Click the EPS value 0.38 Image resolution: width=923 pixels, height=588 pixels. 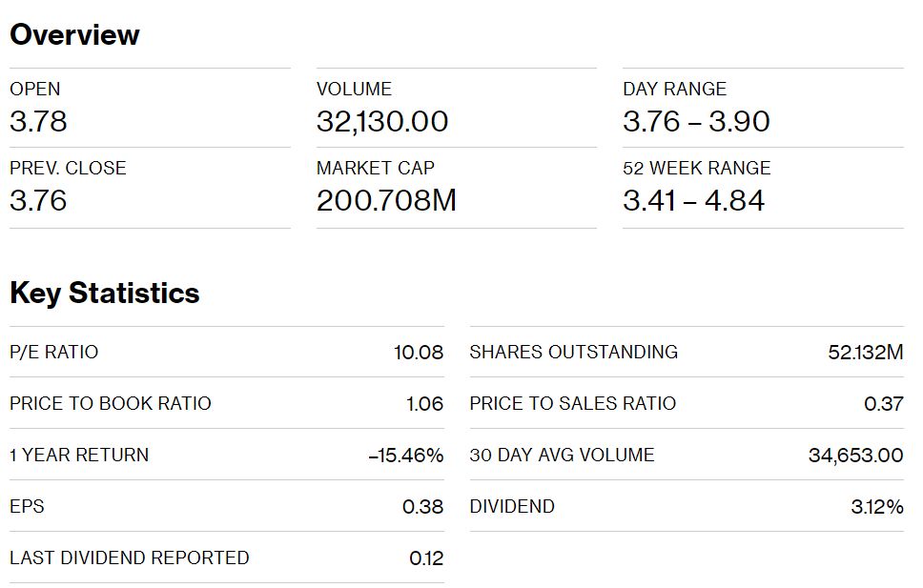coord(422,507)
